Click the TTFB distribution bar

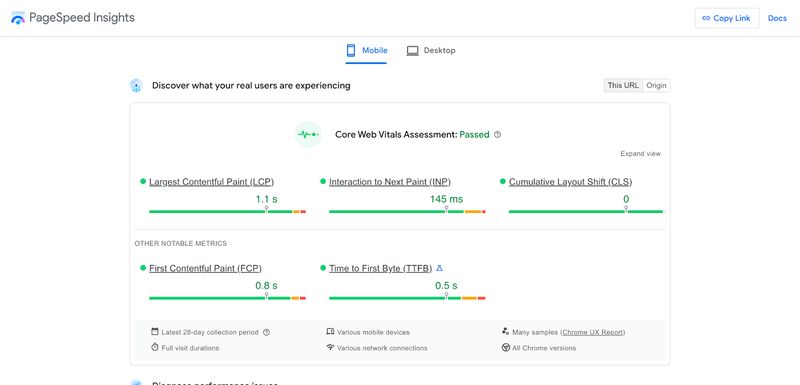coord(407,298)
